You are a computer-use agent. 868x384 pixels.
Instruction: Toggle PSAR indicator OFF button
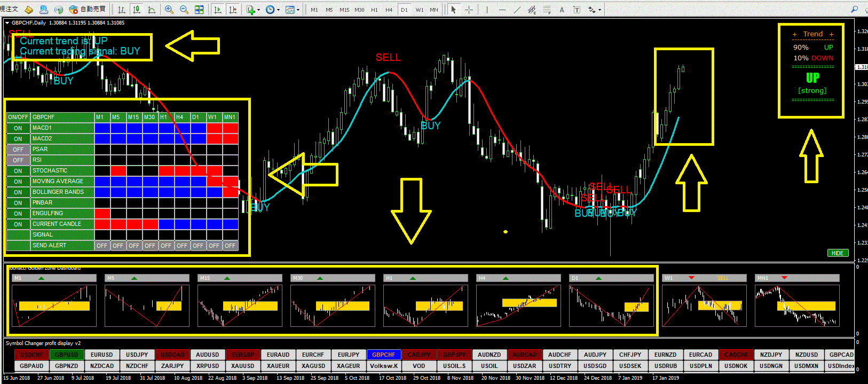18,150
